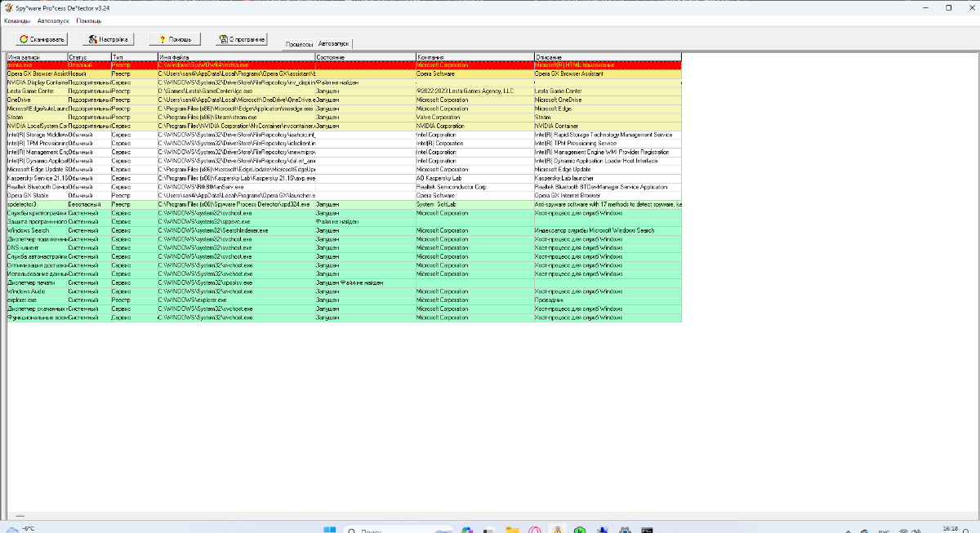The image size is (980, 533).
Task: Click the NVIDIA Container description cell
Action: click(x=607, y=126)
